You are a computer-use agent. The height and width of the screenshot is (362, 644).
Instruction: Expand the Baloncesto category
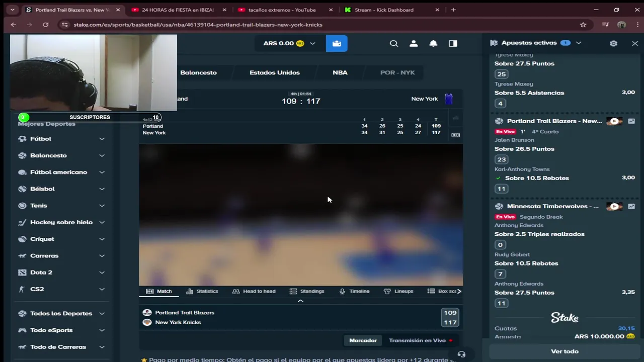[x=102, y=155]
